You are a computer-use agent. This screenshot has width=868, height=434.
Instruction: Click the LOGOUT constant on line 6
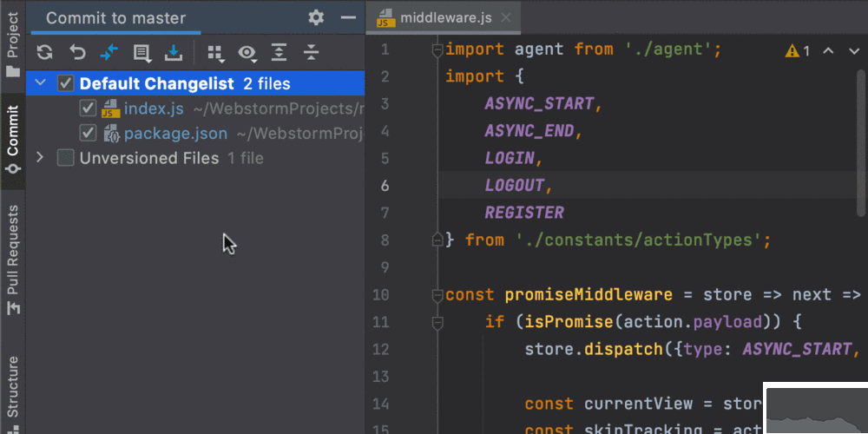pyautogui.click(x=514, y=186)
